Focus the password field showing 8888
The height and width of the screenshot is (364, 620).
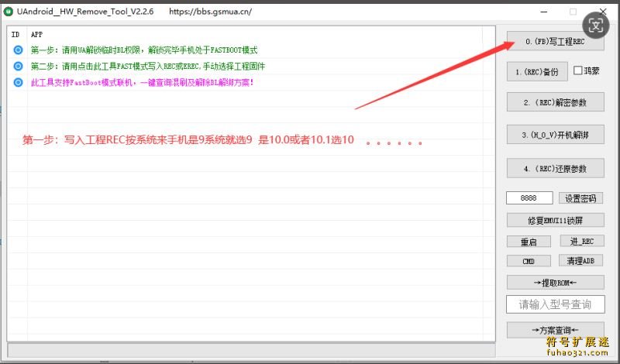(x=529, y=198)
